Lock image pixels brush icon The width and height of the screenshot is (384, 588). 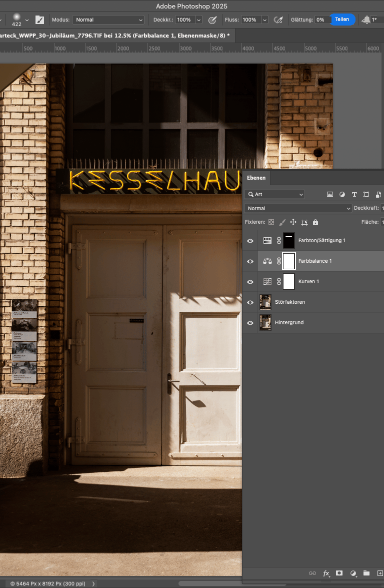[x=282, y=222]
